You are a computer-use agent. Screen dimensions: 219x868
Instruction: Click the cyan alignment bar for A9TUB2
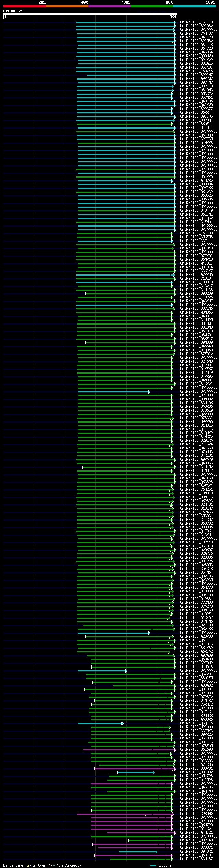[x=136, y=773]
